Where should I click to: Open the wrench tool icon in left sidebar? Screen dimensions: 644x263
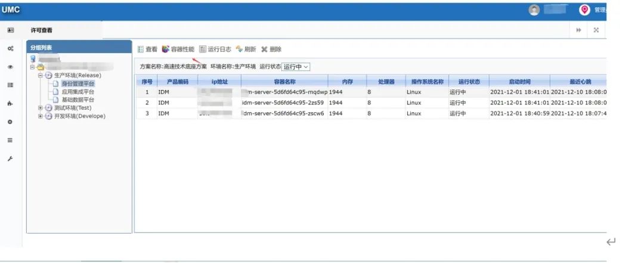pos(10,159)
